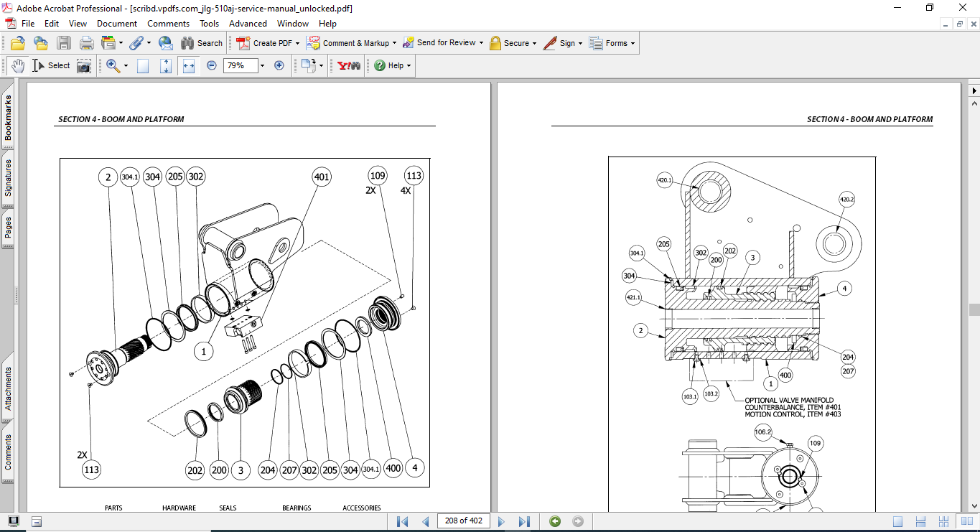This screenshot has height=532, width=980.
Task: Open the Pages side panel tab
Action: point(8,228)
